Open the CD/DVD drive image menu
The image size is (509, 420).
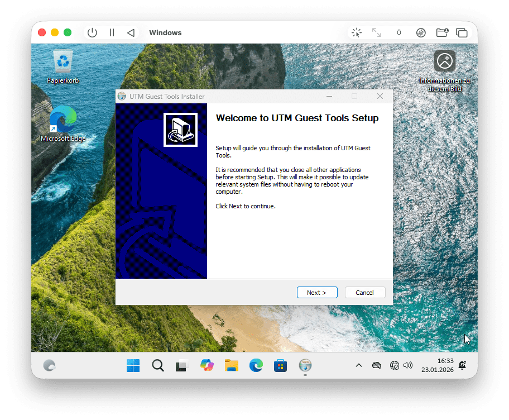[x=421, y=33]
